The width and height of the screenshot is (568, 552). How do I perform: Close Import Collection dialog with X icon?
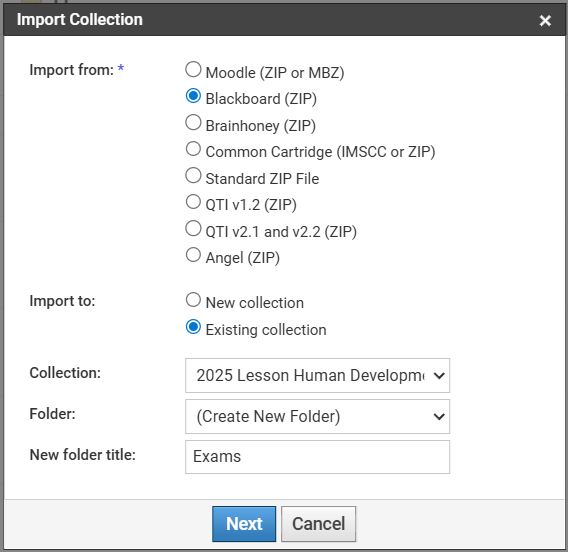tap(545, 20)
